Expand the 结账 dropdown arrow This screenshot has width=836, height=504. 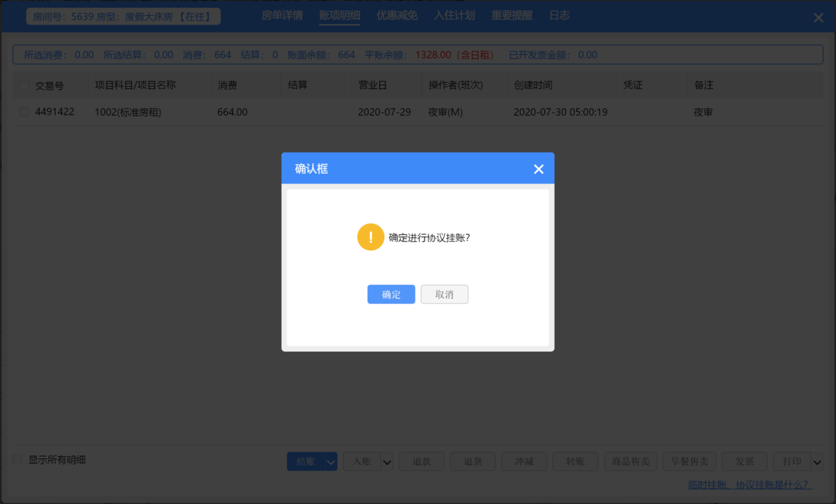(x=331, y=462)
